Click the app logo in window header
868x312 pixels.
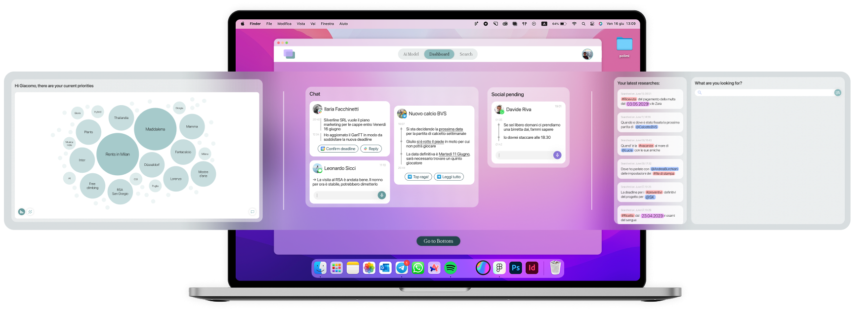[289, 54]
